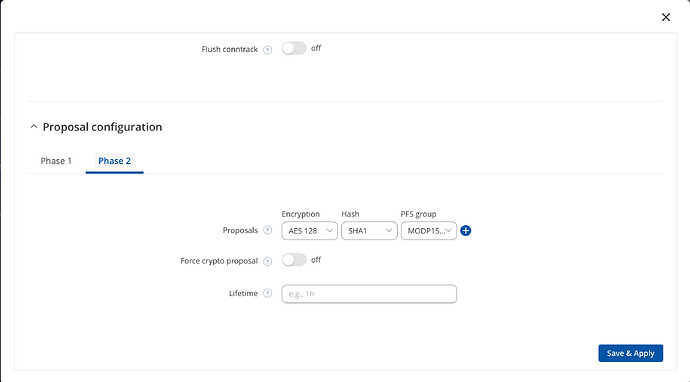Click the Encryption column label
Image resolution: width=690 pixels, height=382 pixels.
[x=301, y=214]
